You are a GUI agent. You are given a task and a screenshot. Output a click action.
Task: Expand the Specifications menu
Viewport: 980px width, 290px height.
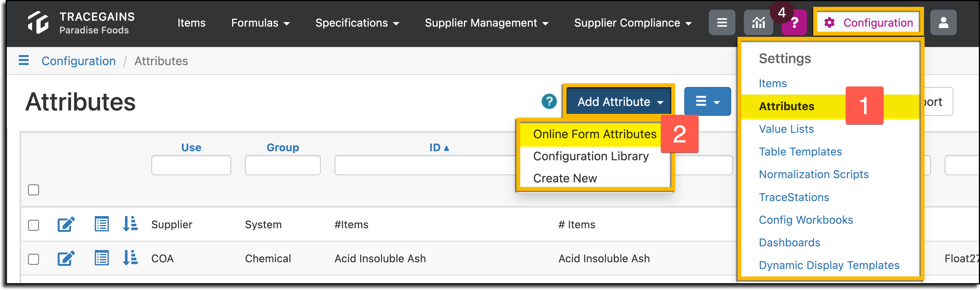pyautogui.click(x=357, y=23)
